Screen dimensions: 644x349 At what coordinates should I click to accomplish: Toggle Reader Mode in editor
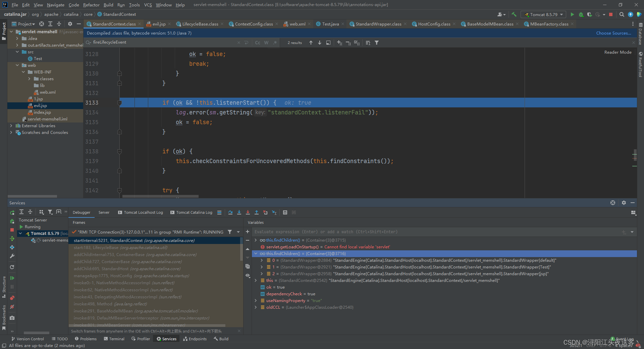click(x=618, y=52)
